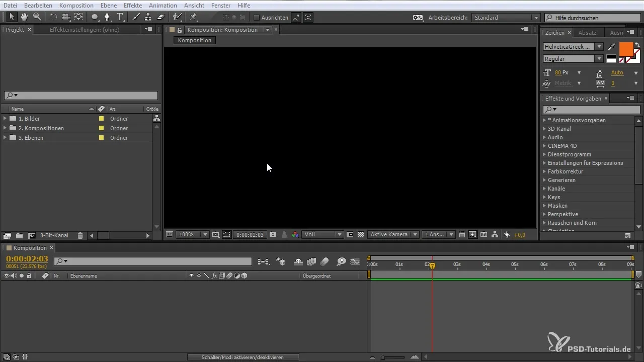Open the Fenster menu
This screenshot has width=644, height=362.
pos(220,5)
